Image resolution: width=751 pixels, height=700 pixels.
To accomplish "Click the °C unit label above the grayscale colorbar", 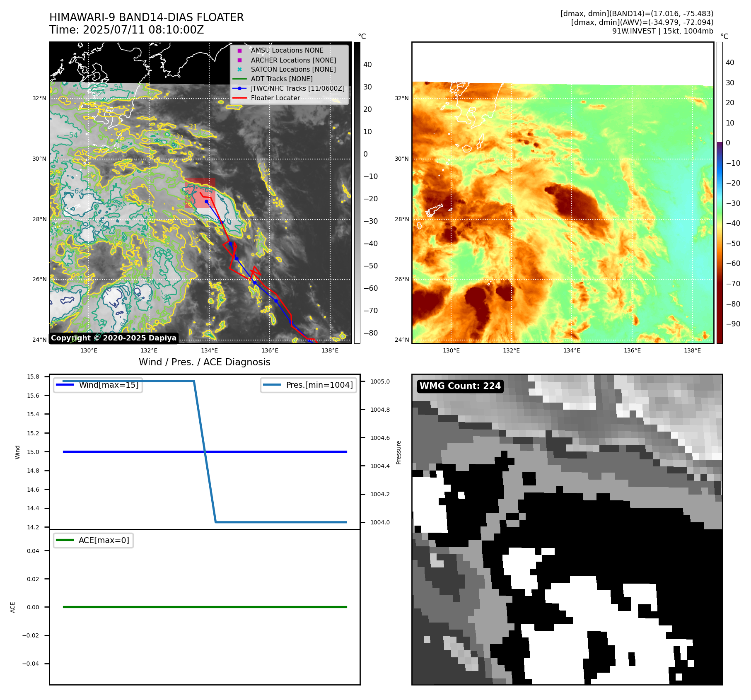I will (362, 36).
